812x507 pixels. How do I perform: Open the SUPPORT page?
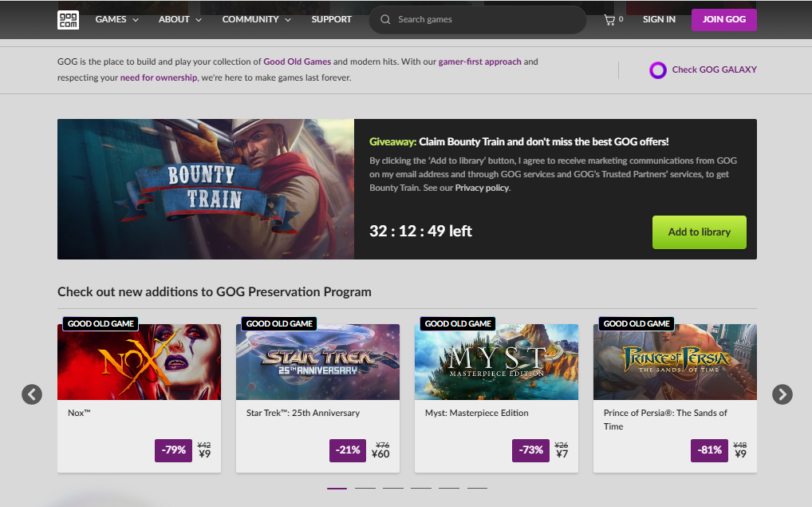[x=332, y=20]
